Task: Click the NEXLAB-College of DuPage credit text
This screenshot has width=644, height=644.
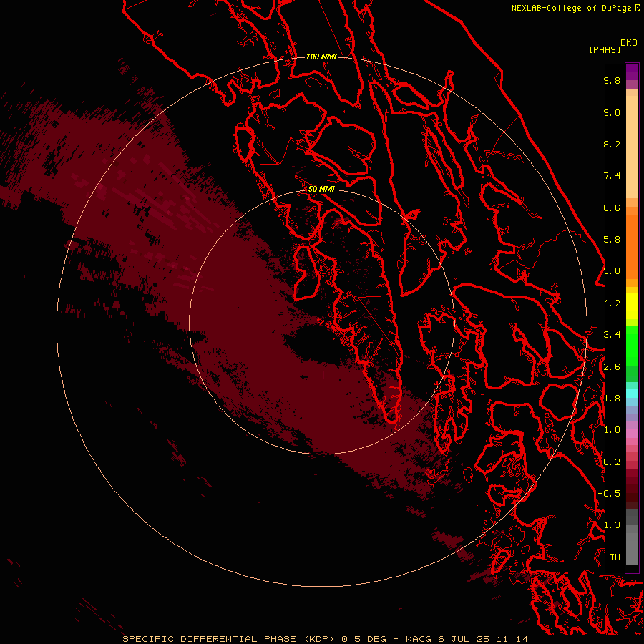Action: pos(571,8)
